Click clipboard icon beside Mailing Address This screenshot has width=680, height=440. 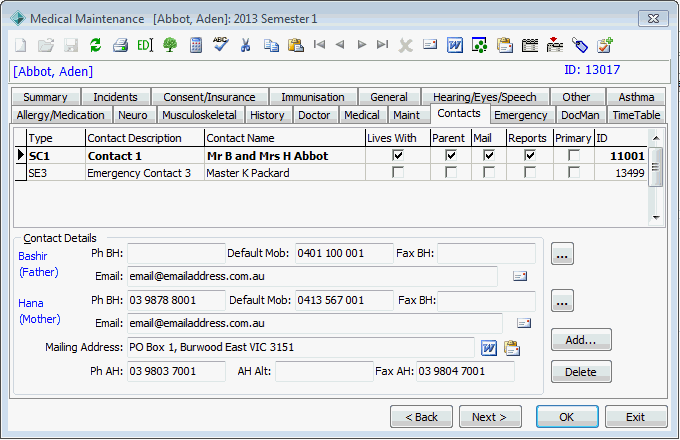(512, 348)
